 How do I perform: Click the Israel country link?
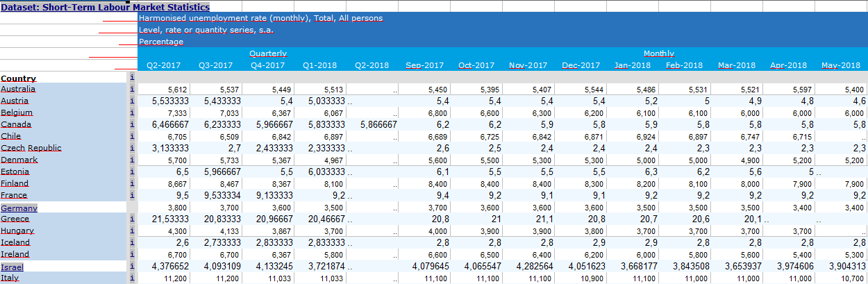coord(12,267)
